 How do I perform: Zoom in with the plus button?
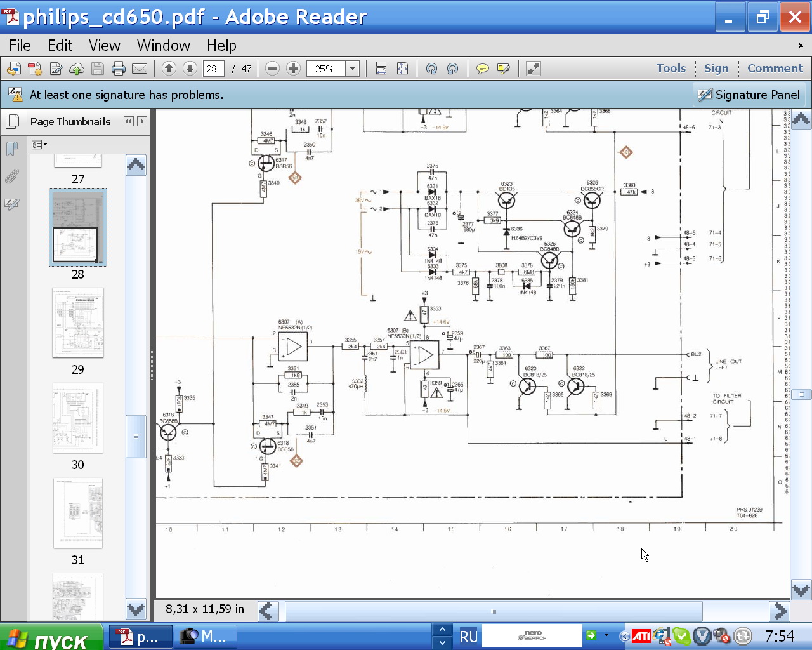[x=293, y=69]
